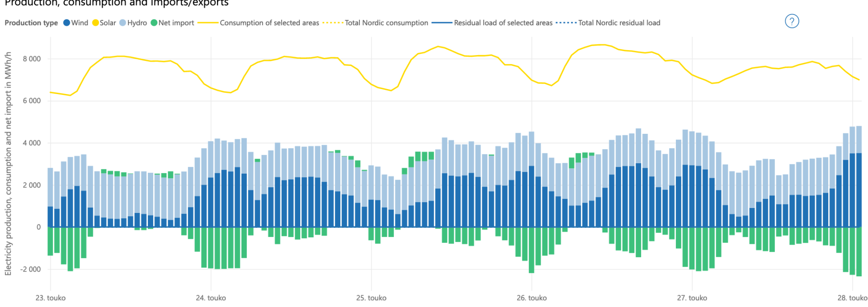Click the green Net import legend dot
Screen dimensions: 868x307
[x=154, y=23]
